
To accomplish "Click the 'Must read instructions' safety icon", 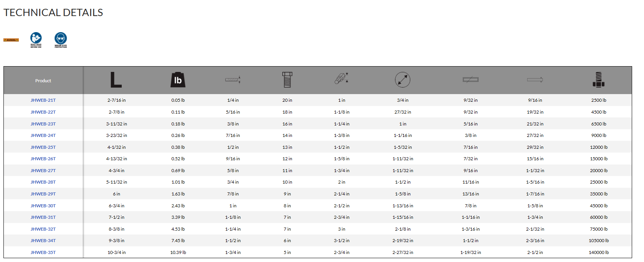I will [36, 40].
